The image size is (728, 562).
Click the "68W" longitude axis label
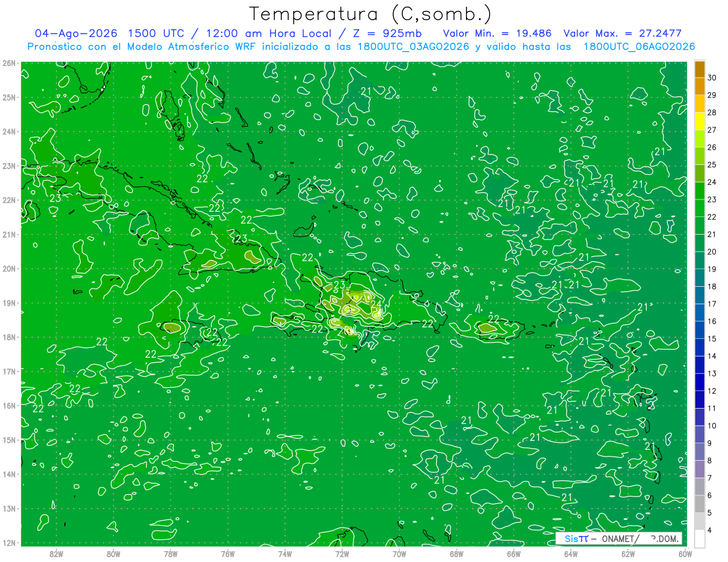(457, 554)
